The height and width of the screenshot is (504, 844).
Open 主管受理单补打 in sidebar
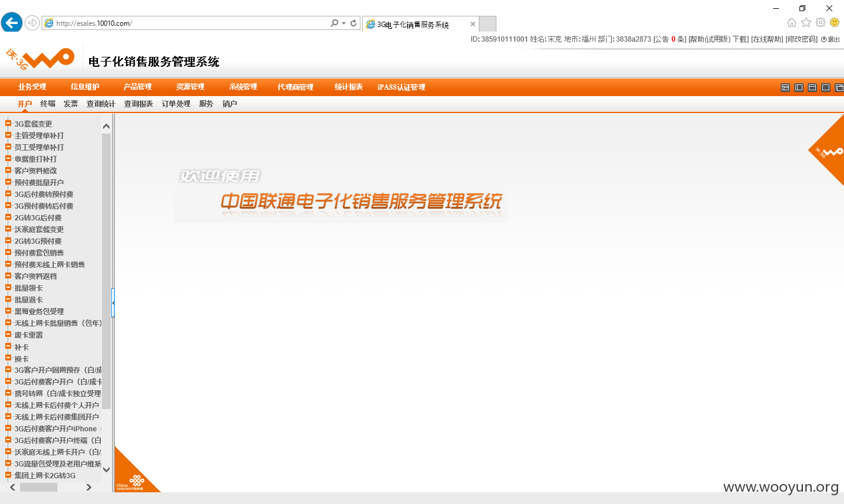point(39,135)
